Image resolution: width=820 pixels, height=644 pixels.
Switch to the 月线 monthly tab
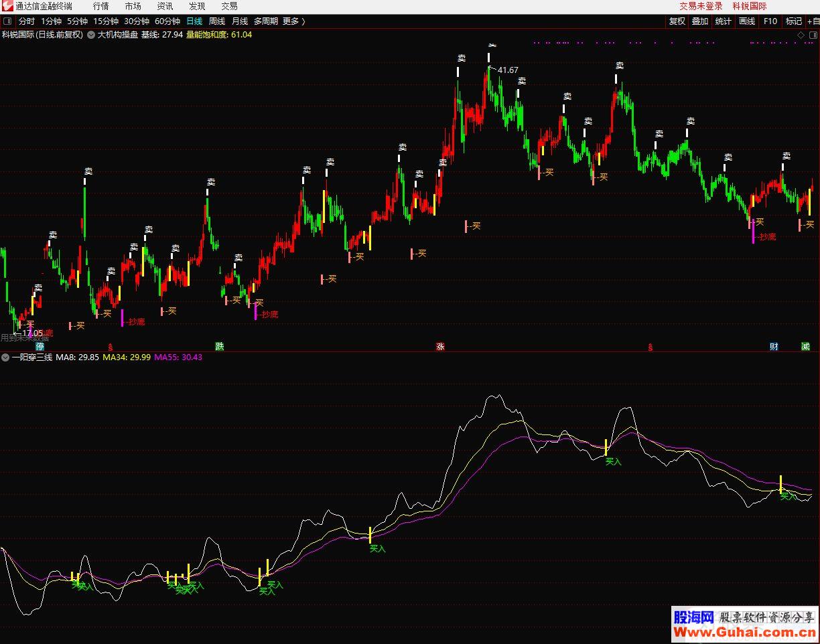[240, 21]
